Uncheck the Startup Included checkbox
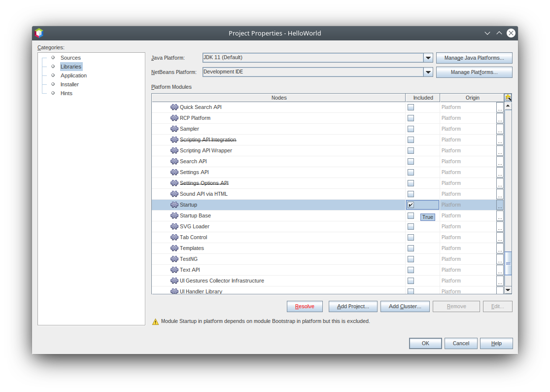The width and height of the screenshot is (550, 392). (x=411, y=205)
